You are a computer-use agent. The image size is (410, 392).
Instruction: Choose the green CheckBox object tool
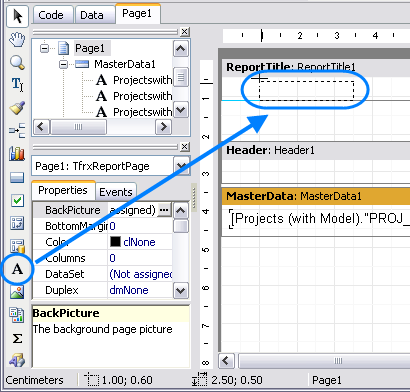click(x=17, y=201)
